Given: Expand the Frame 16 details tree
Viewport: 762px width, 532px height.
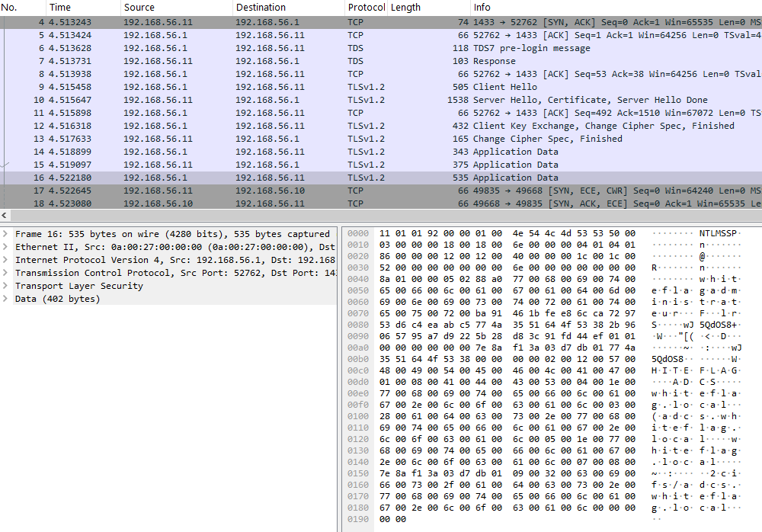Looking at the screenshot, I should (6, 234).
